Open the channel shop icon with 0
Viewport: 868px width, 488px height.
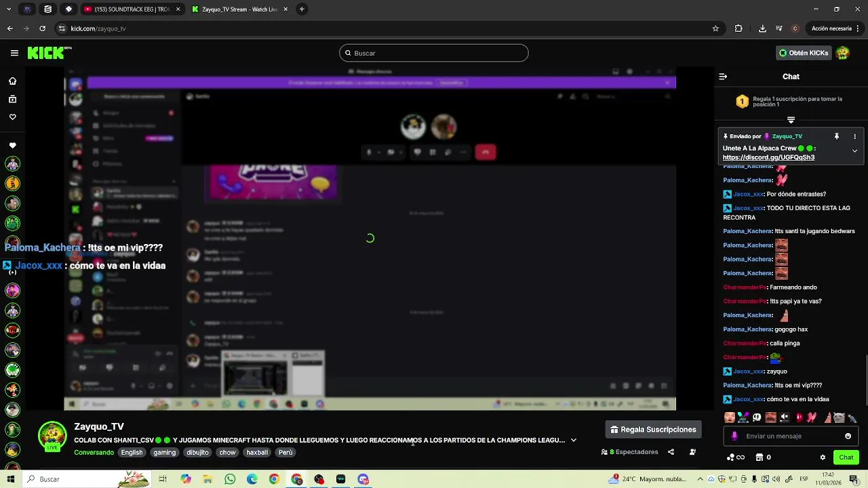point(763,457)
